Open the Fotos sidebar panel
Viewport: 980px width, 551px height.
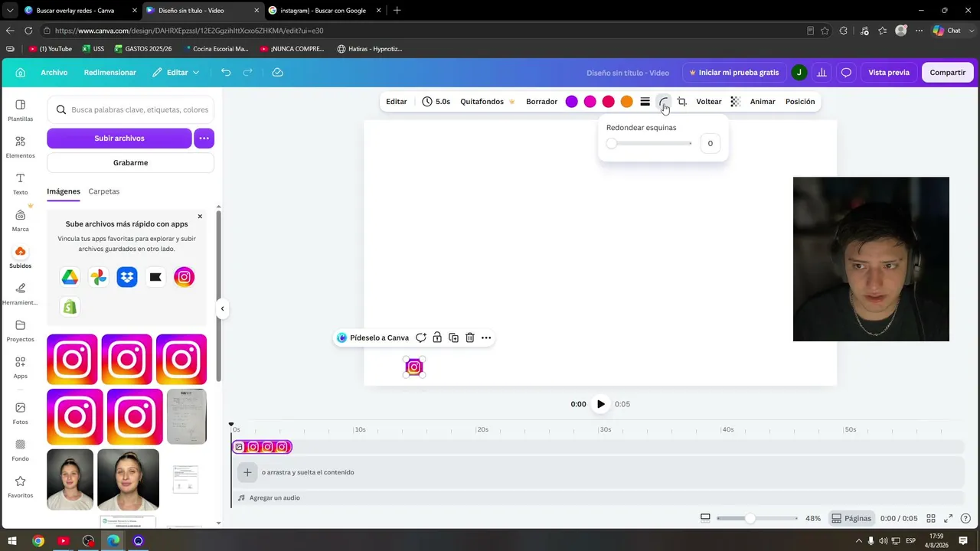click(x=21, y=413)
